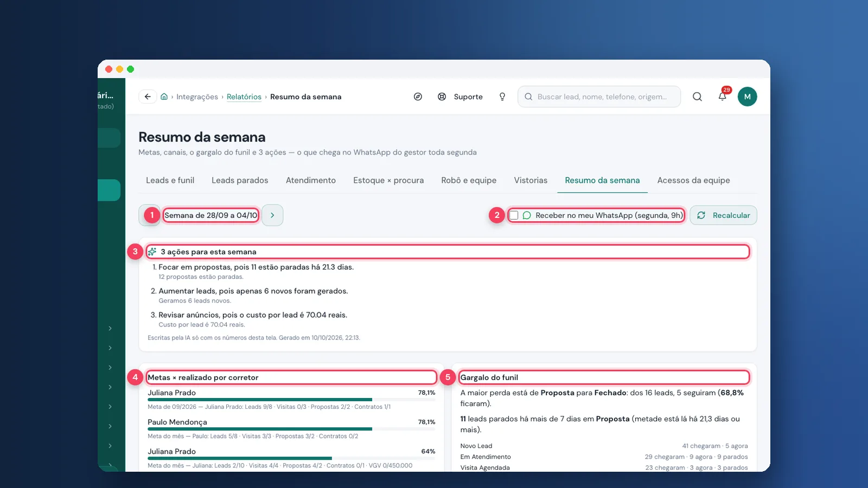Click the 64% Juliana Prado progress bar
The width and height of the screenshot is (868, 488).
pos(291,458)
